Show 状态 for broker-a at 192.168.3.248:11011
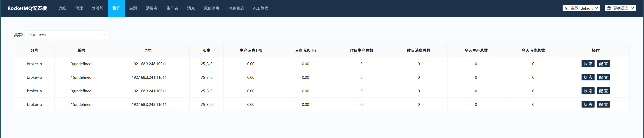The image size is (644, 138). pyautogui.click(x=588, y=104)
